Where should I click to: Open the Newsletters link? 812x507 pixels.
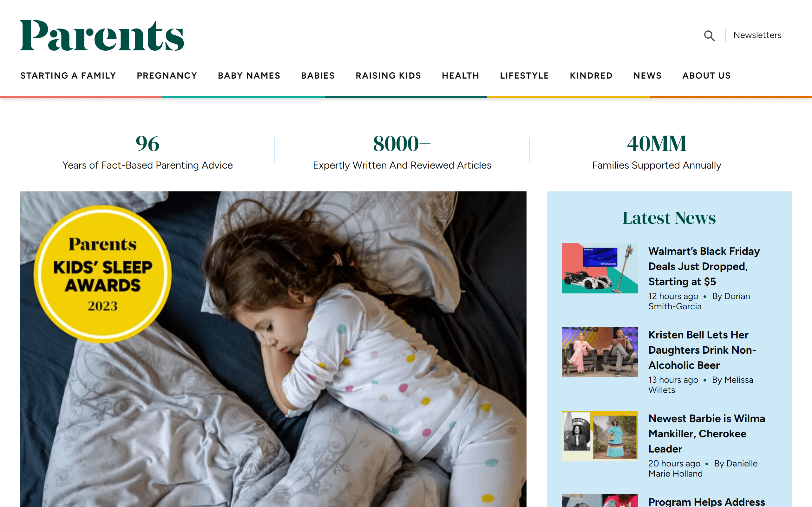tap(757, 35)
